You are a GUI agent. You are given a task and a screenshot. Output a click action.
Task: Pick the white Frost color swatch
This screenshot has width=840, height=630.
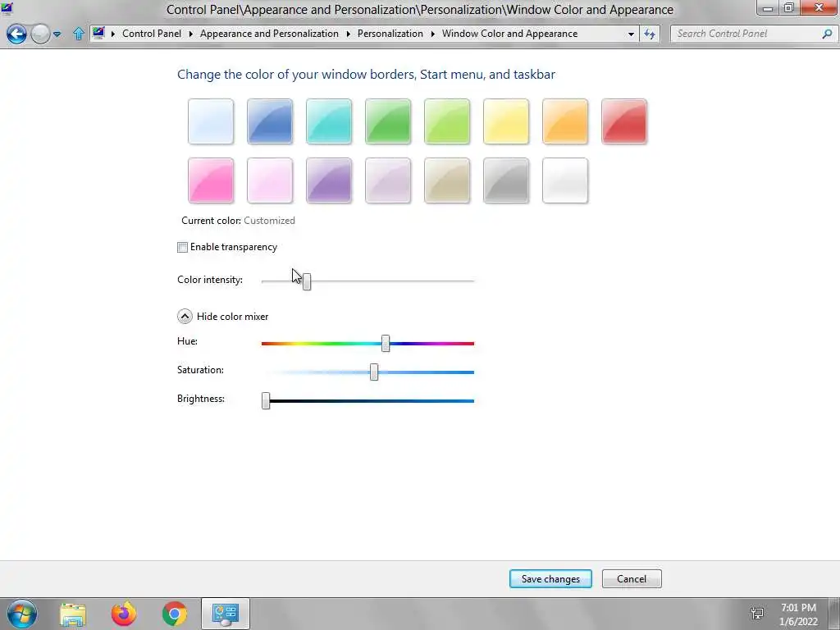click(565, 180)
